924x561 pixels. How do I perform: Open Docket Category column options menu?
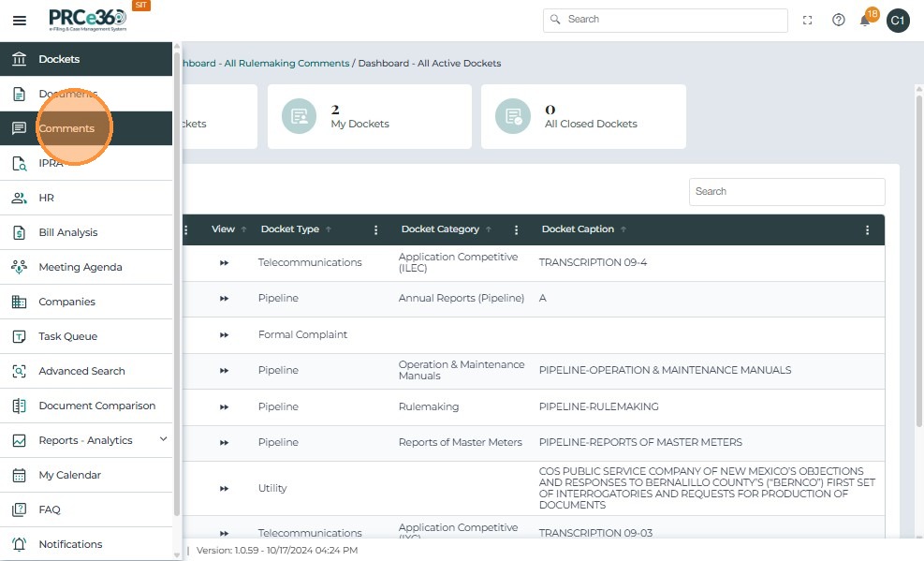[x=516, y=229]
